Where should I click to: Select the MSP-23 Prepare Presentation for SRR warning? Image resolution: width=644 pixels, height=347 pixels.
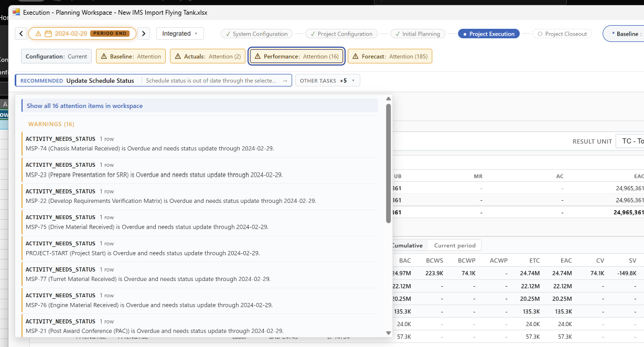tap(200, 170)
